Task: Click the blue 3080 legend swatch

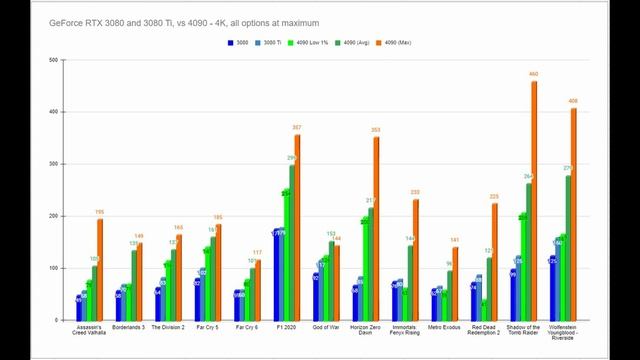Action: (x=231, y=42)
